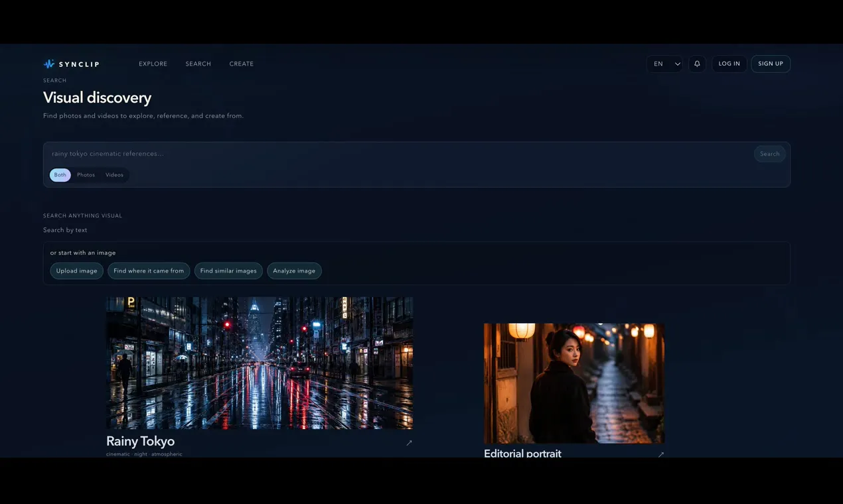The image size is (843, 504).
Task: Select the Photos filter
Action: (x=86, y=175)
